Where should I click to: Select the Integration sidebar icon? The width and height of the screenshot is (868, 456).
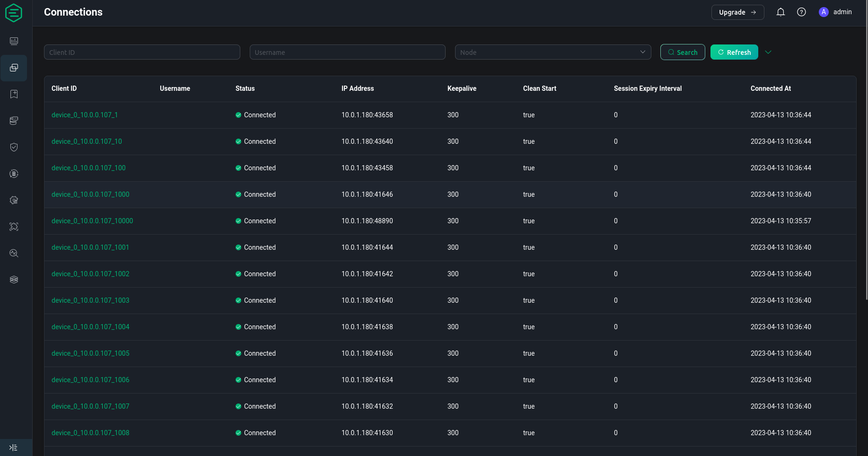pyautogui.click(x=14, y=174)
